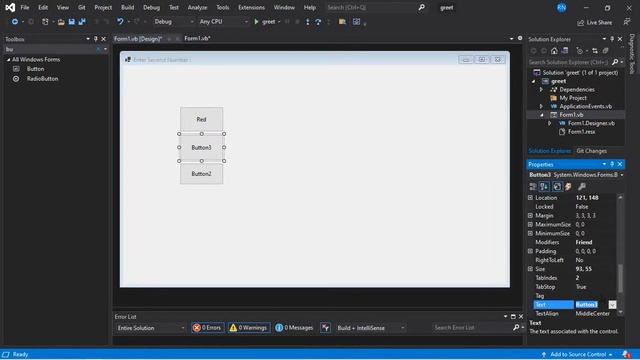The image size is (640, 360).
Task: Click Events lightning bolt icon
Action: point(568,187)
